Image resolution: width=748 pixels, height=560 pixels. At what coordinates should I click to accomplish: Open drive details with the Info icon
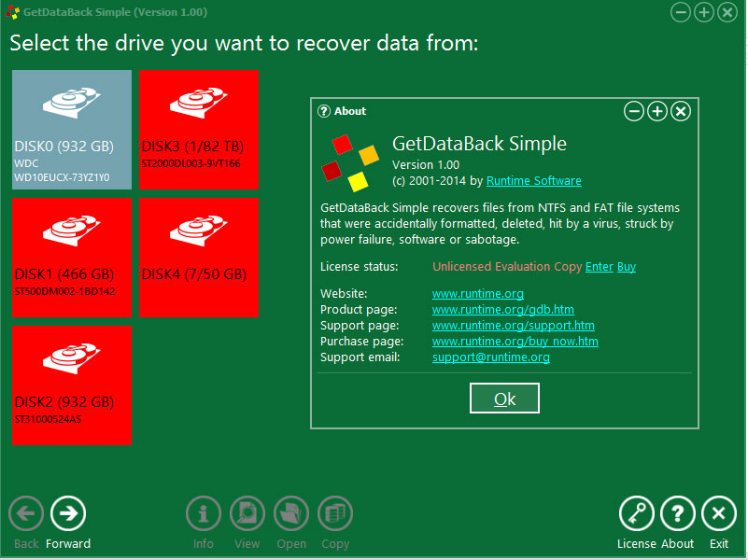[203, 513]
